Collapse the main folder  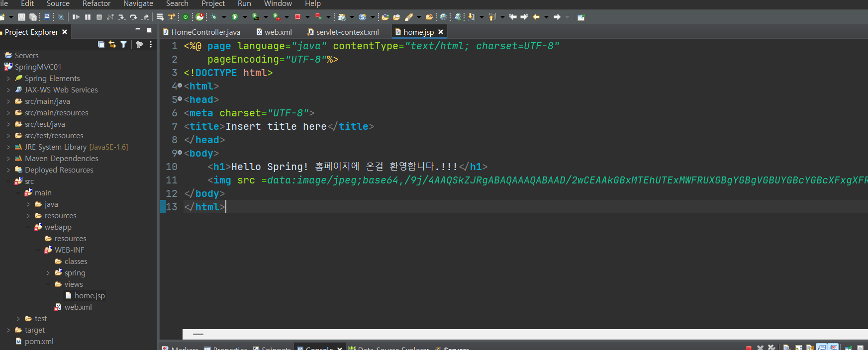(x=18, y=193)
